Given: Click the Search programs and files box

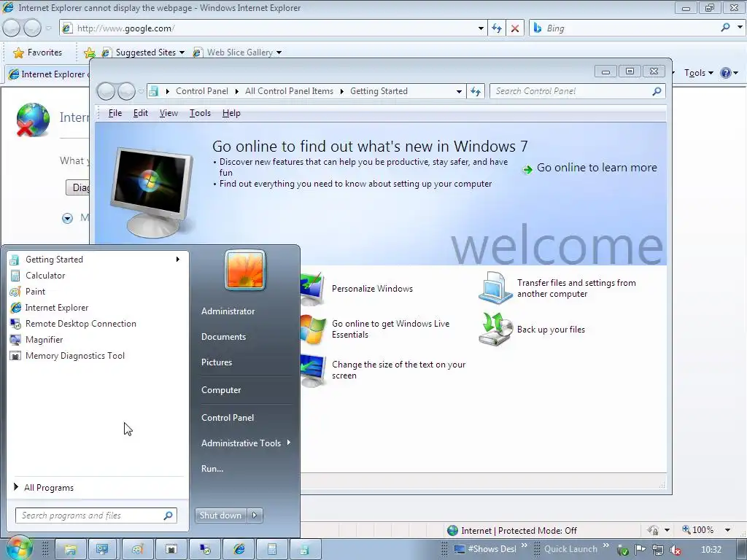Looking at the screenshot, I should point(96,516).
